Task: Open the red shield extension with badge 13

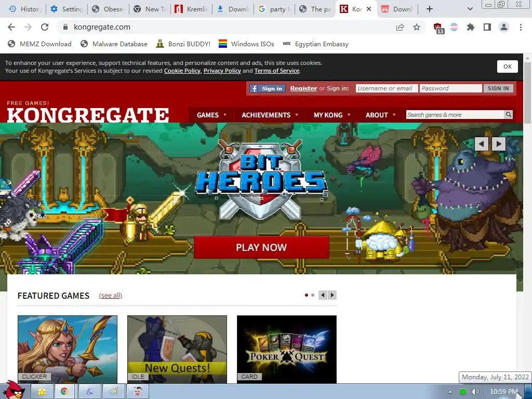Action: point(438,28)
